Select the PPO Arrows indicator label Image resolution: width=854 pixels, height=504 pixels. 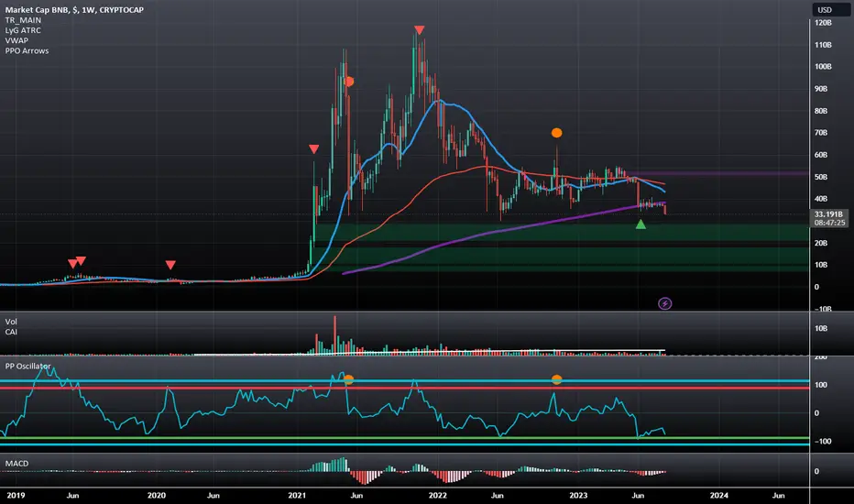(x=27, y=50)
